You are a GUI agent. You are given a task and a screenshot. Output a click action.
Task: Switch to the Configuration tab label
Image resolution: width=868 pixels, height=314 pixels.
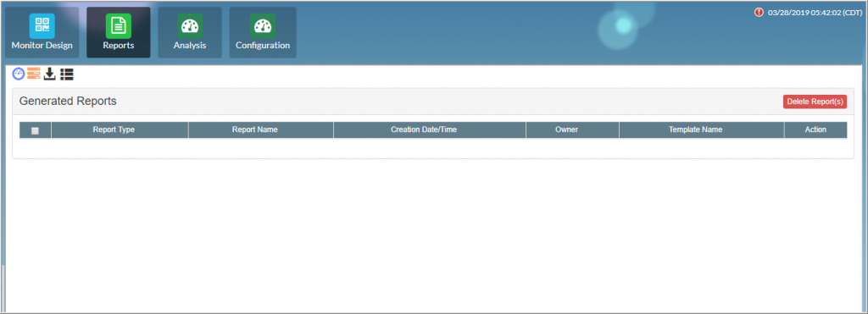[263, 46]
